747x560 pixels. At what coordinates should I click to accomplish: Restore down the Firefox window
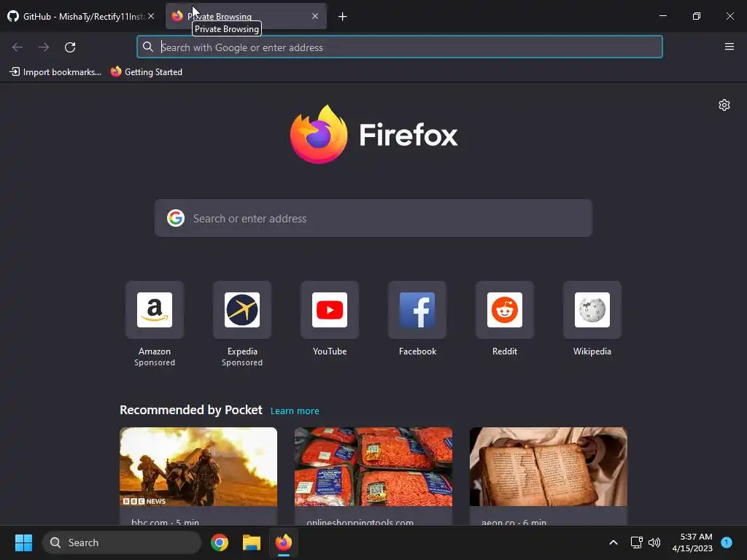pos(697,16)
